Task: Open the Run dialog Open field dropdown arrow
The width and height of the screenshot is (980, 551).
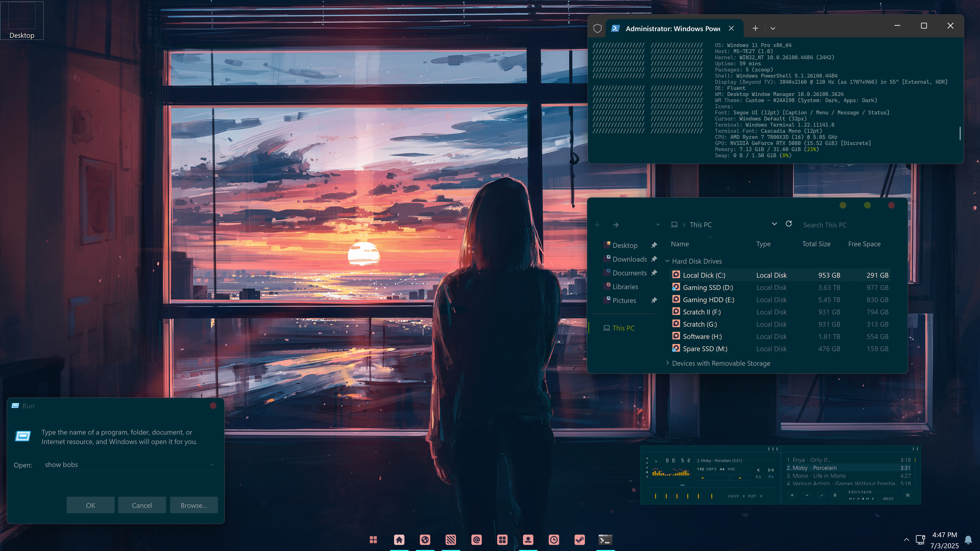Action: click(212, 464)
